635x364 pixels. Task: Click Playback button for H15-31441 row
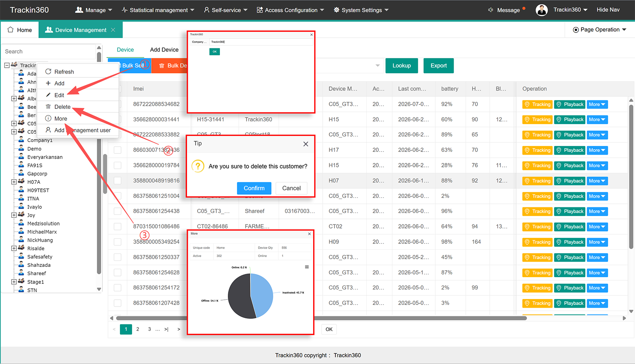click(570, 119)
